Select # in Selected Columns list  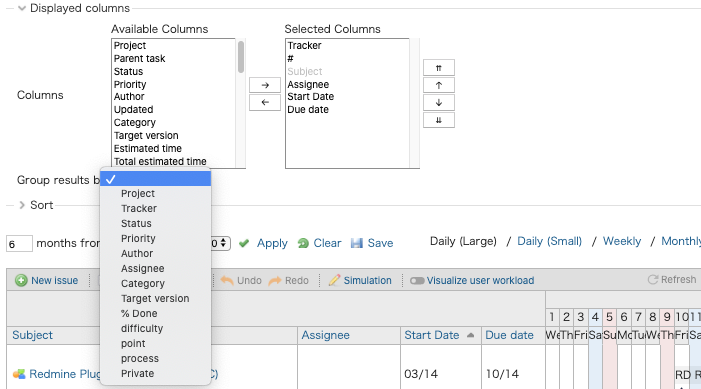[x=290, y=59]
